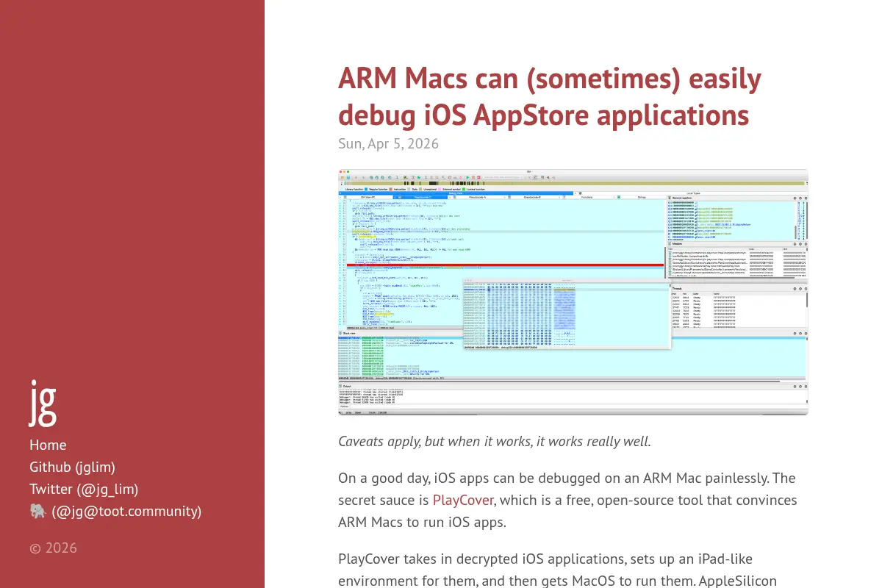The width and height of the screenshot is (882, 588).
Task: Open the IDA debugger screenshot image
Action: (x=573, y=292)
